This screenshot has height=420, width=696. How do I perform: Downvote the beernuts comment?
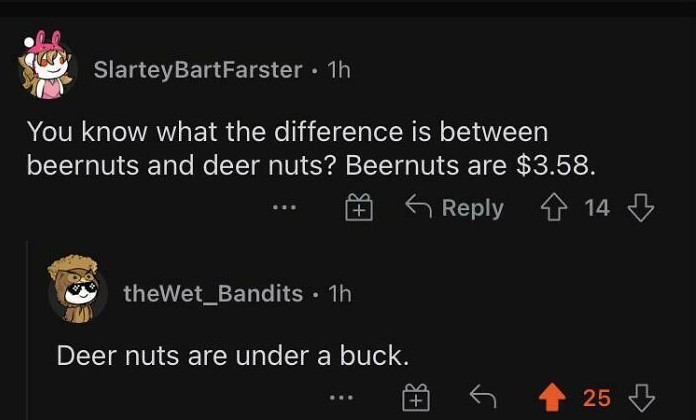point(639,208)
